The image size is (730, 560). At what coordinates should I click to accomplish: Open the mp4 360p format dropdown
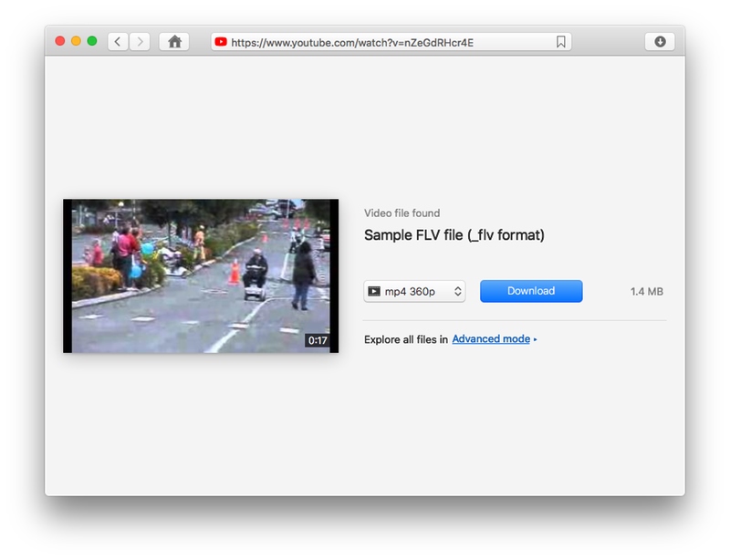pos(414,292)
